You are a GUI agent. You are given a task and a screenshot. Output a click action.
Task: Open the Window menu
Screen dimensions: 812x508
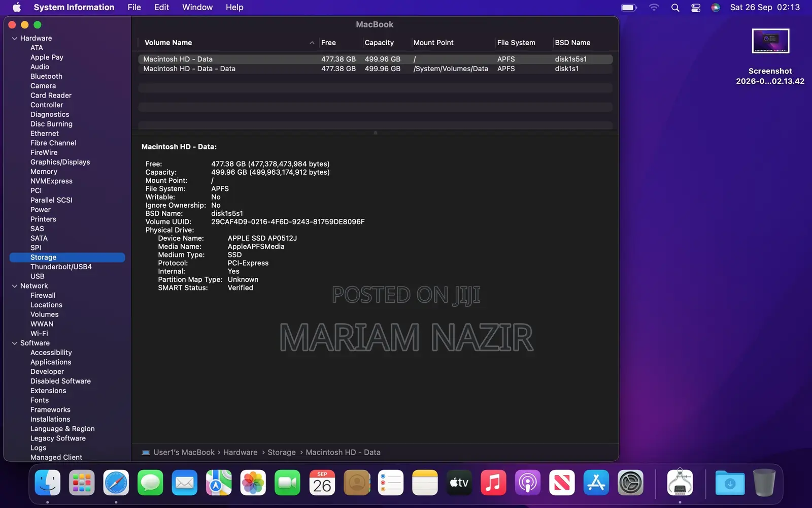tap(197, 7)
